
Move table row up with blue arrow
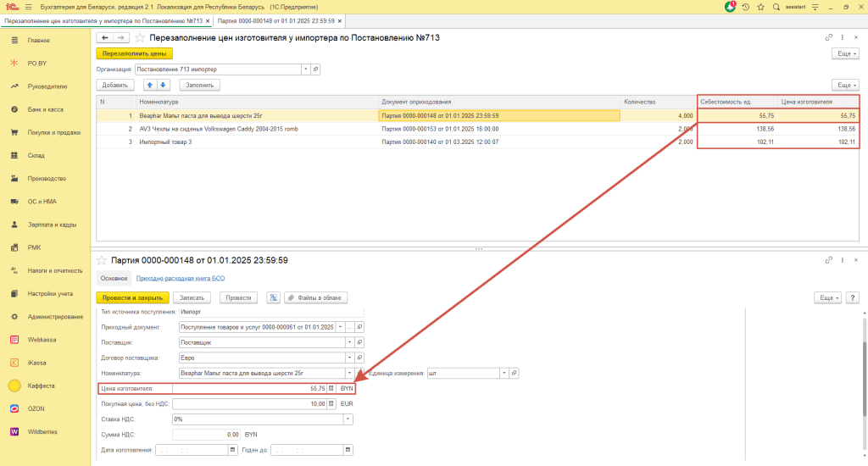(149, 86)
